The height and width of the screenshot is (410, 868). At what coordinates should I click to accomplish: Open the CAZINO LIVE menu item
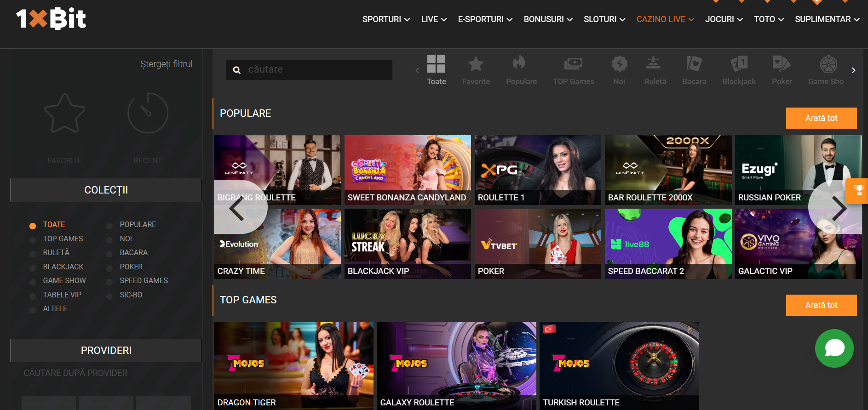(x=665, y=19)
